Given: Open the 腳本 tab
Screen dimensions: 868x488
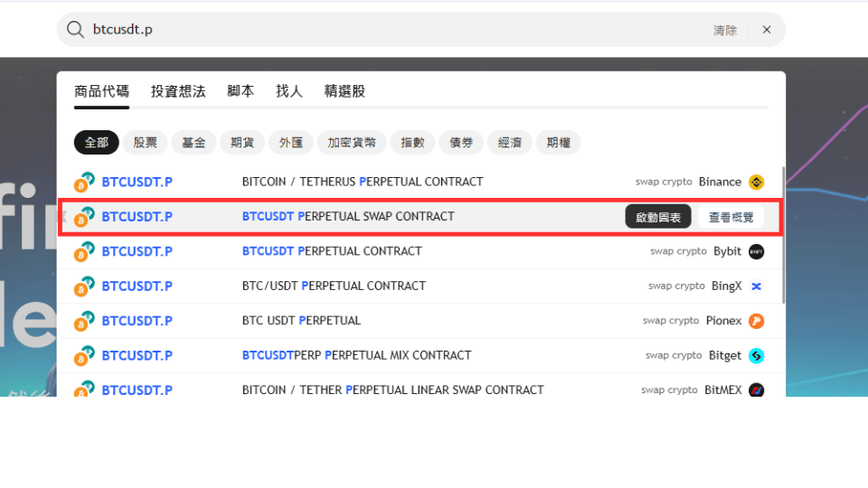Looking at the screenshot, I should point(241,91).
